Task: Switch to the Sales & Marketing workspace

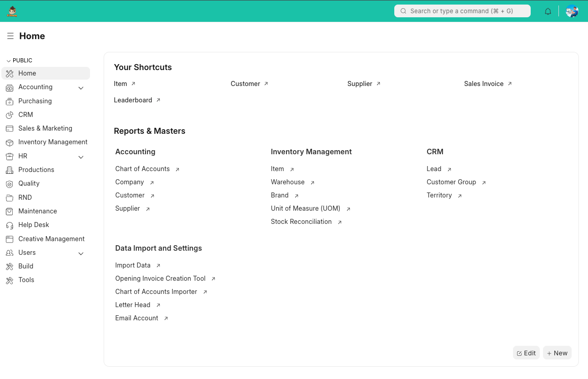Action: 45,128
